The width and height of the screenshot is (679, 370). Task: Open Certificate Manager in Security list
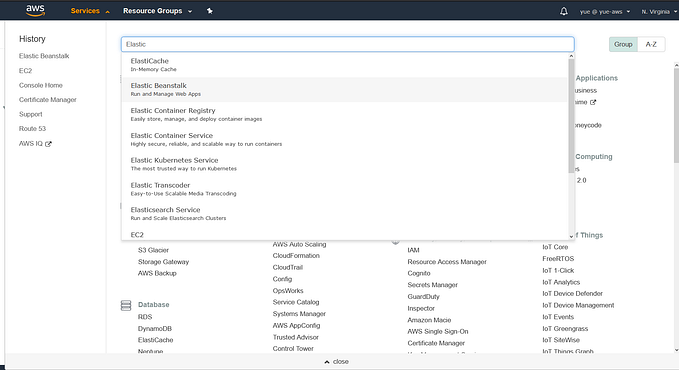coord(436,343)
